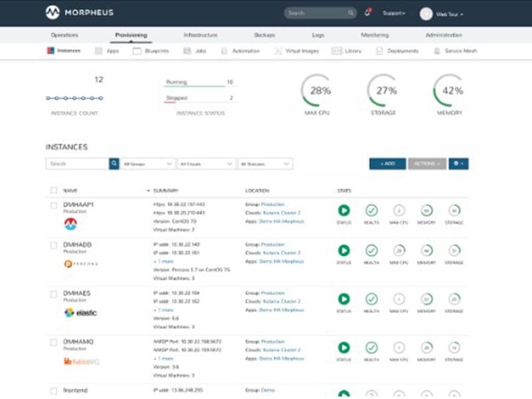Open the Blueprints sub-tab

151,51
